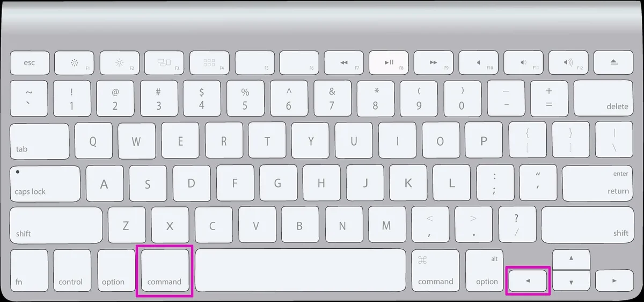Screen dimensions: 644x302
Task: Click the brightness up F2 key
Action: pos(119,63)
